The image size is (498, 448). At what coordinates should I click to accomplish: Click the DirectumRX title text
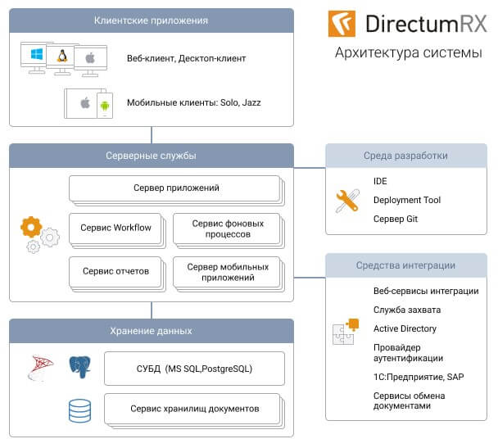click(426, 24)
